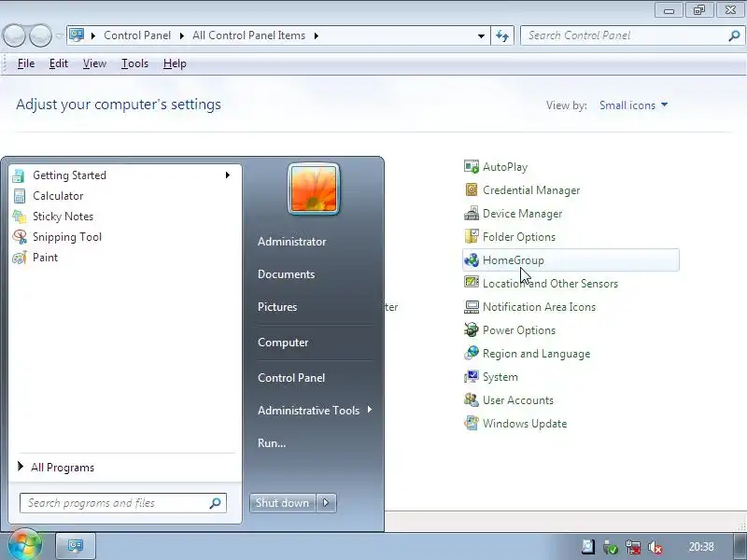Click the removable device tray icon
Viewport: 747px width, 560px height.
pyautogui.click(x=611, y=547)
